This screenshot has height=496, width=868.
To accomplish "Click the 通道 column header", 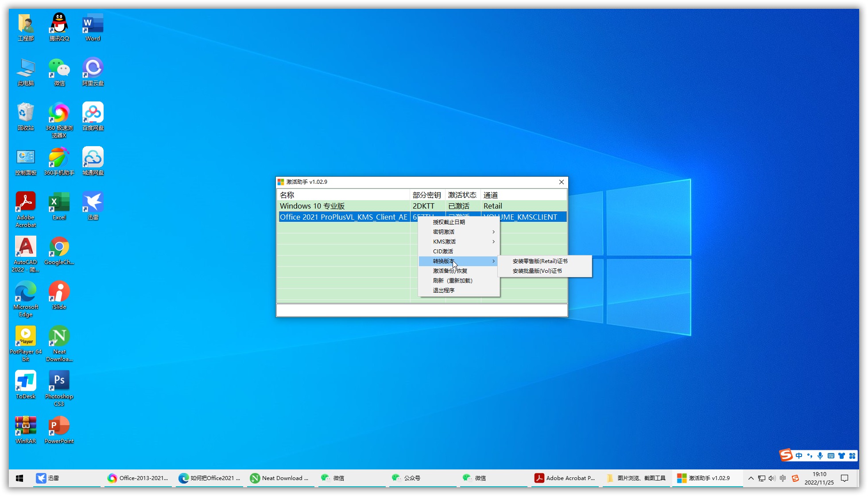I will coord(524,195).
